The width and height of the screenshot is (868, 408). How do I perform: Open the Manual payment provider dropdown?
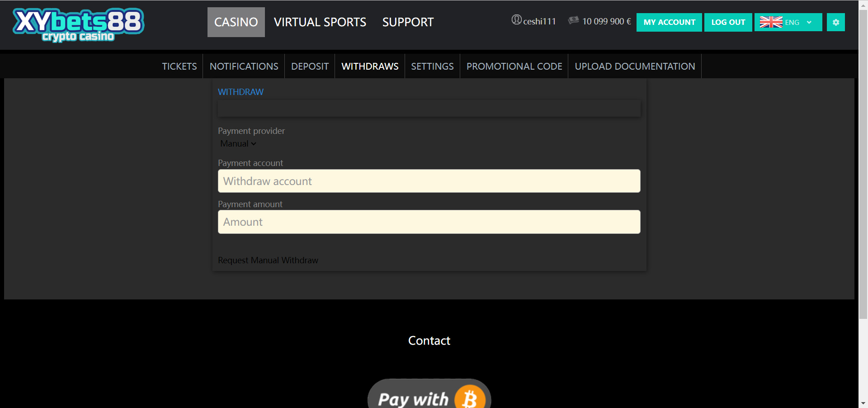(x=238, y=144)
